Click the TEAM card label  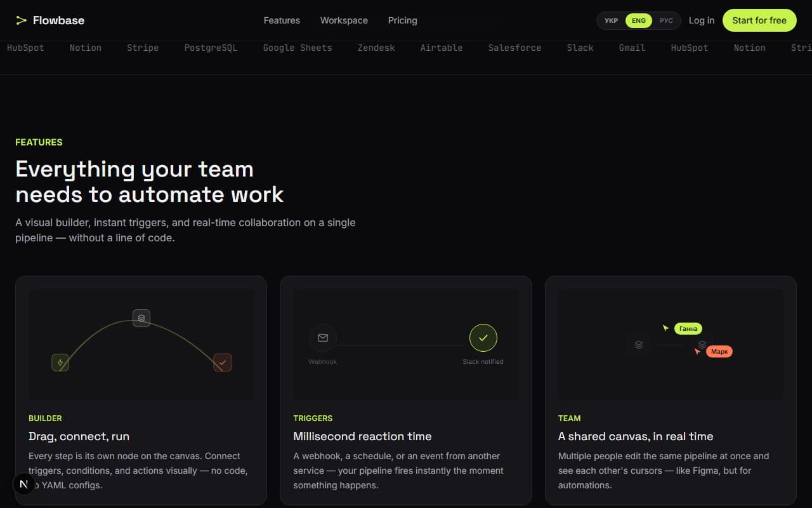pos(570,418)
